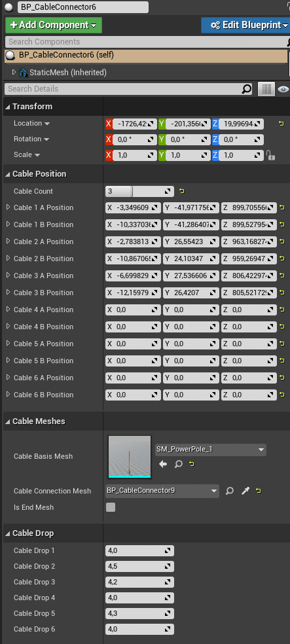Reset Cable 2 A Position to default
Viewport: 290px width, 644px height.
click(281, 242)
